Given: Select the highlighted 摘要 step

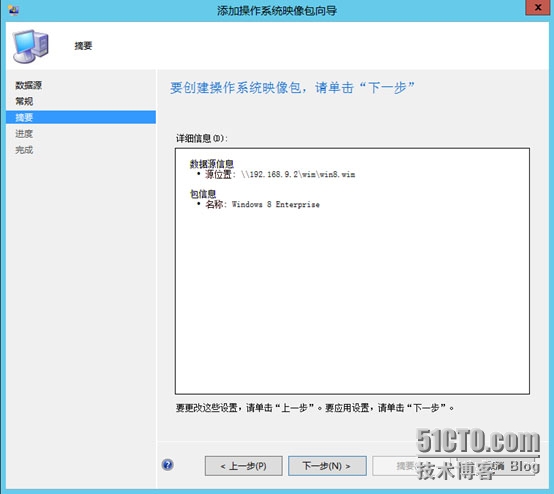Looking at the screenshot, I should coord(81,117).
